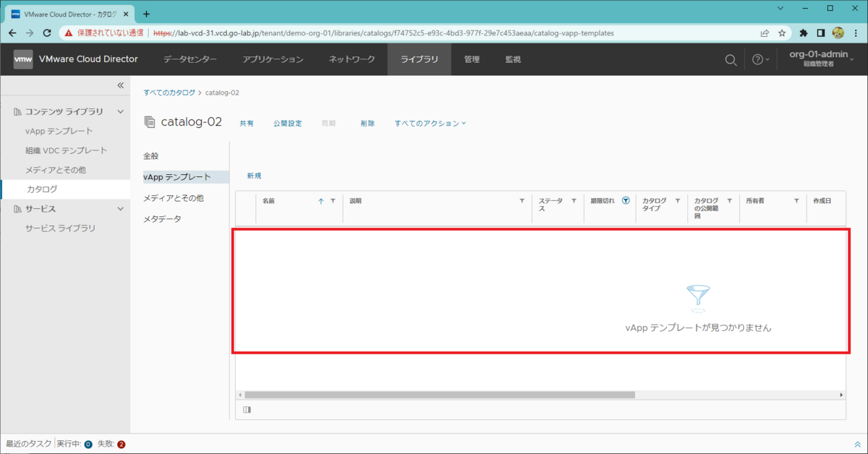Open the column chooser icon below the grid

point(247,410)
